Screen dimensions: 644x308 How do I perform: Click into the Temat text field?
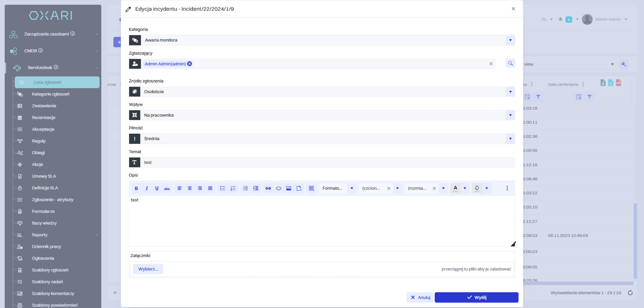coord(327,163)
